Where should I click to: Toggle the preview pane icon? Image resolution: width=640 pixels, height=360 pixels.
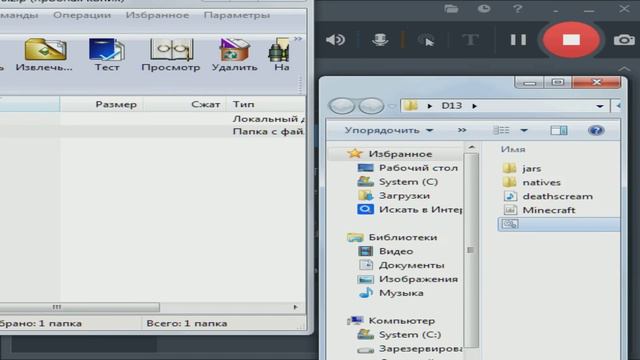click(558, 130)
